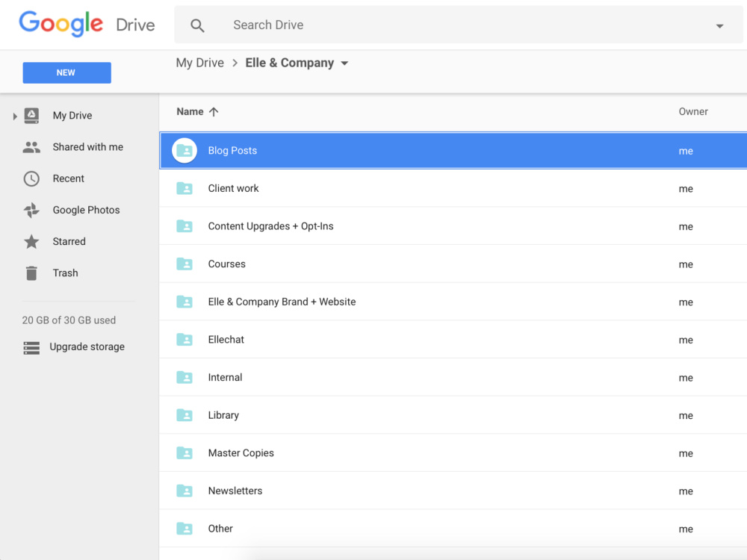Screen dimensions: 747x560
Task: Click the Owner column header
Action: click(692, 111)
